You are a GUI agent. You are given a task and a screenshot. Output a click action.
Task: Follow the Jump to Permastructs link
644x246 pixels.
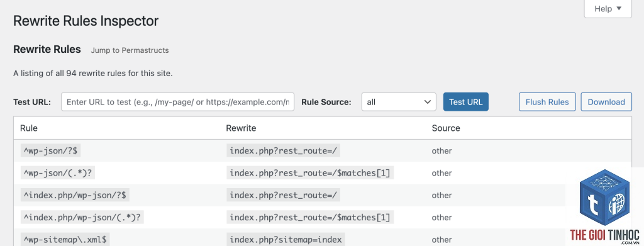130,50
